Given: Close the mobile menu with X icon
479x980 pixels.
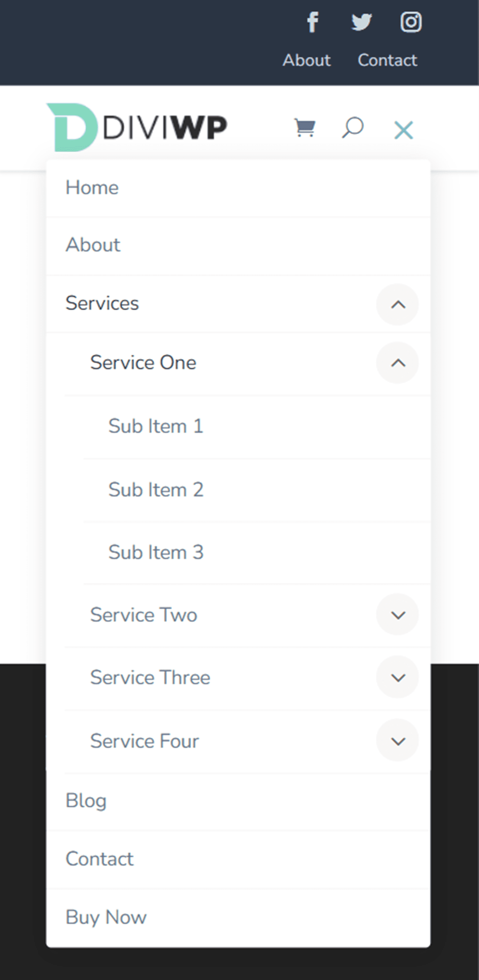Looking at the screenshot, I should pos(403,130).
